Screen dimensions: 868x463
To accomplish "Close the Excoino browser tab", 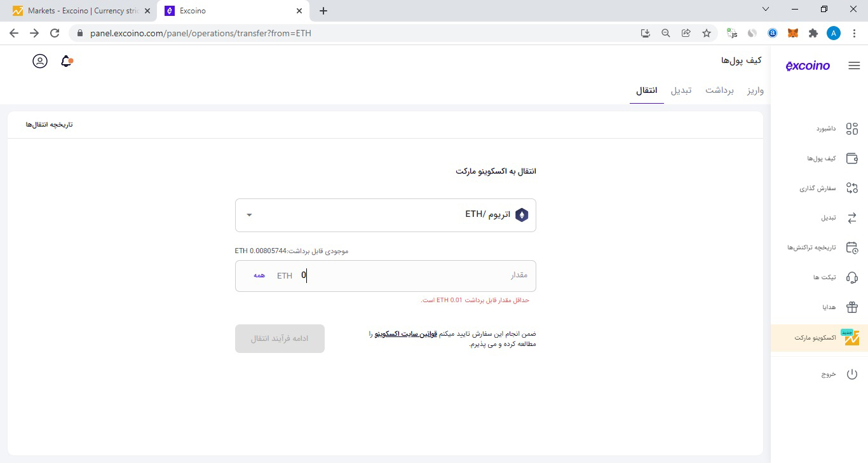I will pyautogui.click(x=300, y=11).
